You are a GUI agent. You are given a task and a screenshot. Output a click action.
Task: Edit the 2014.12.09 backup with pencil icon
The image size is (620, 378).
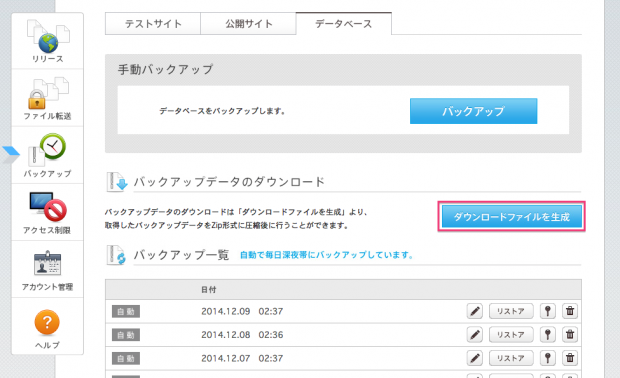475,311
